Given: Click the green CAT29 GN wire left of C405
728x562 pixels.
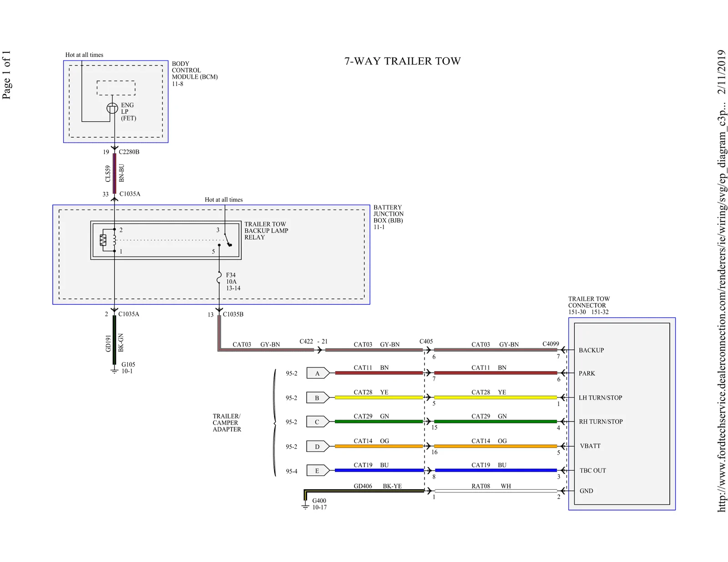Looking at the screenshot, I should click(x=379, y=421).
